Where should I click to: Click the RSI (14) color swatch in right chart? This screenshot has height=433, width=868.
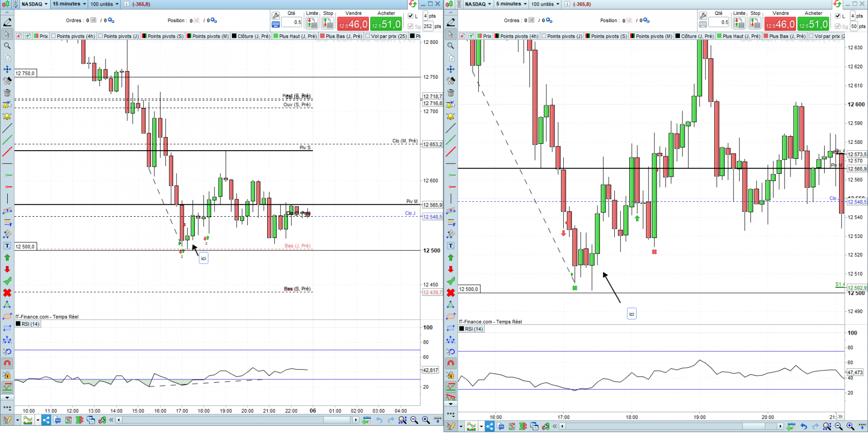462,329
